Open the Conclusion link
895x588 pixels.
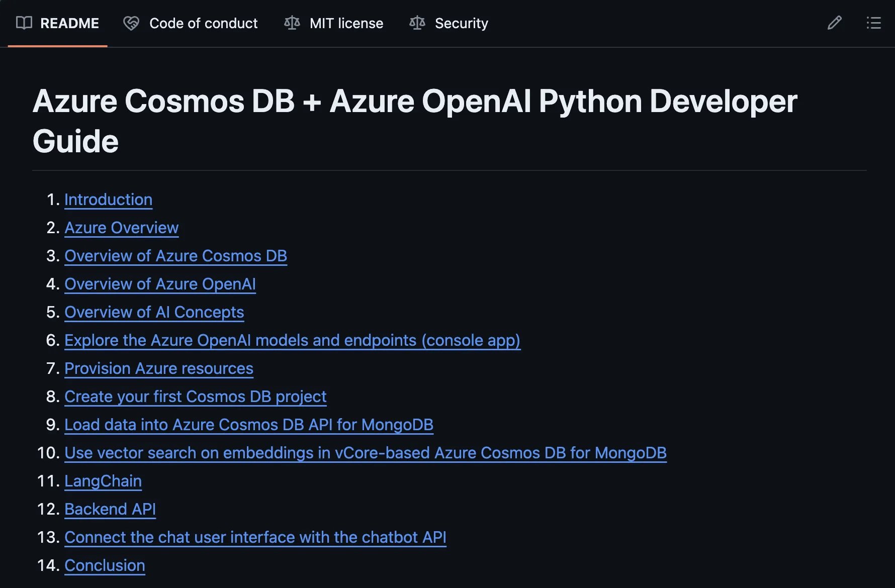tap(105, 565)
